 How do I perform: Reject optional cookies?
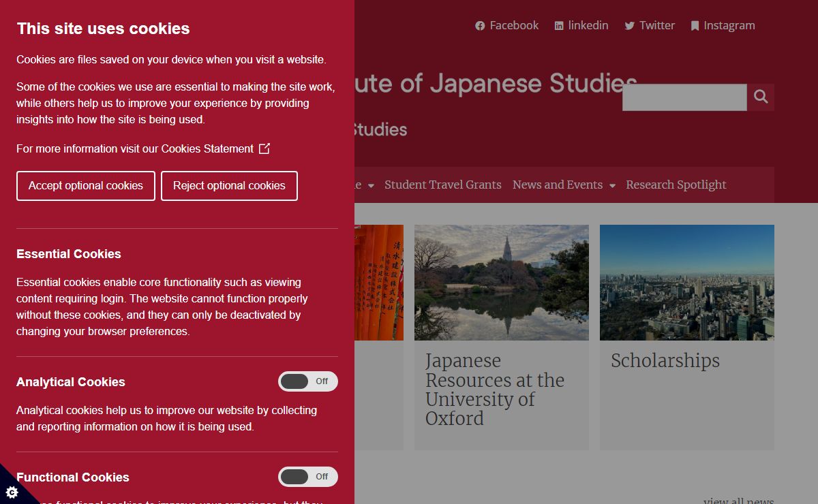pos(229,186)
